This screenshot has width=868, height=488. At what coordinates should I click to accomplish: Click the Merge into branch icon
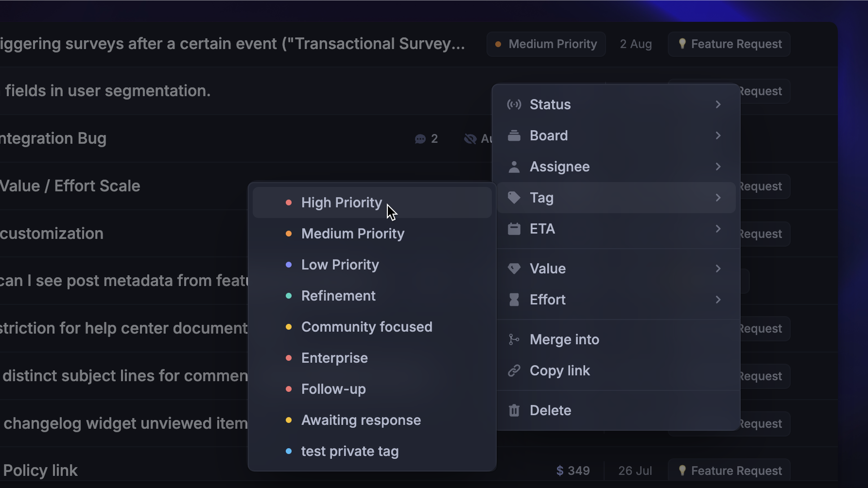click(x=514, y=339)
